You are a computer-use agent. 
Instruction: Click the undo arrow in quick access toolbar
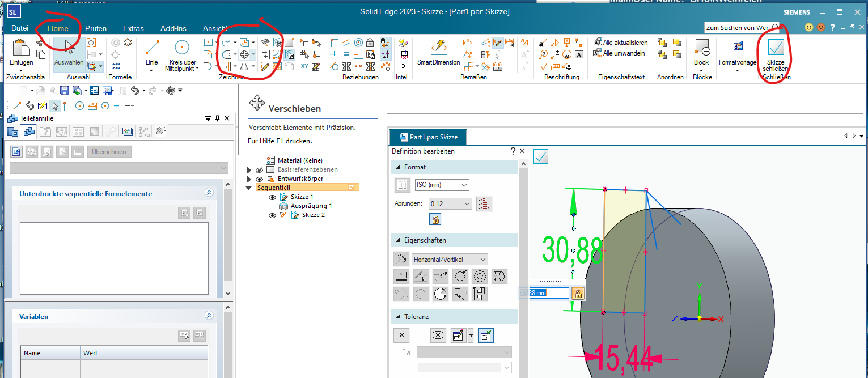134,91
